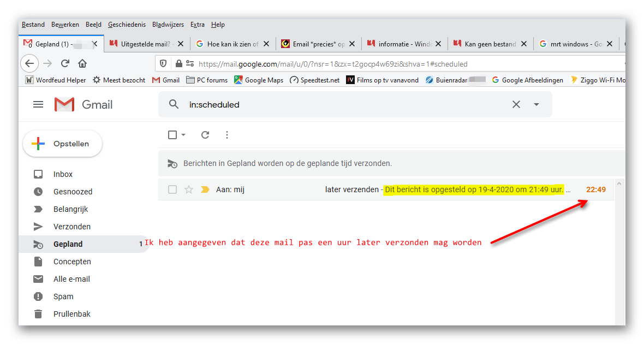The width and height of the screenshot is (644, 344).
Task: Star the 'later verzenden' message
Action: point(189,189)
